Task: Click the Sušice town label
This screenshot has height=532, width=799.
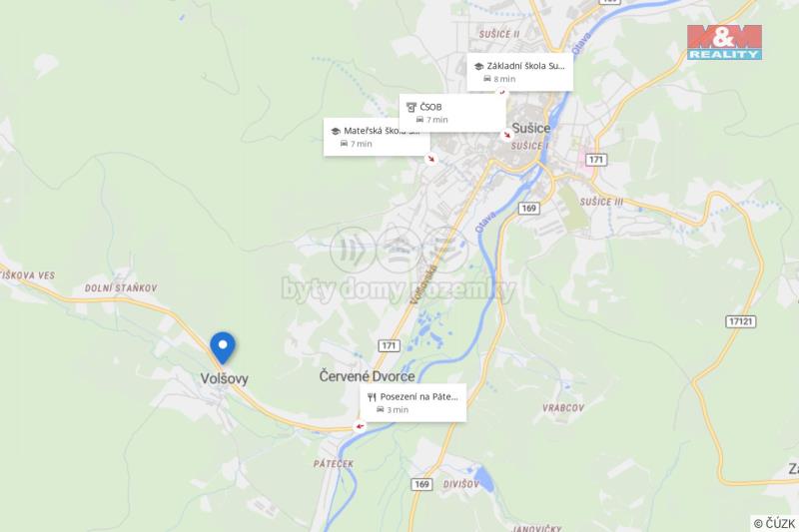Action: point(531,128)
